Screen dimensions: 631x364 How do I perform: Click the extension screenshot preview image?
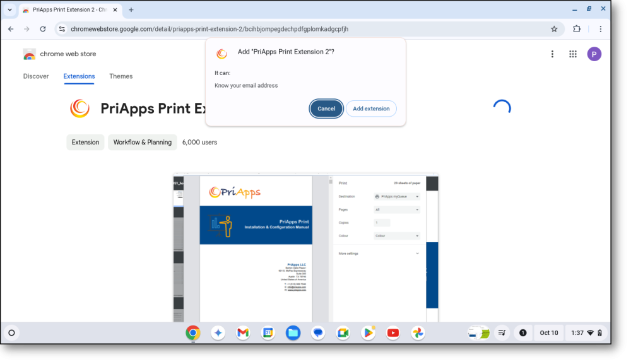click(306, 248)
